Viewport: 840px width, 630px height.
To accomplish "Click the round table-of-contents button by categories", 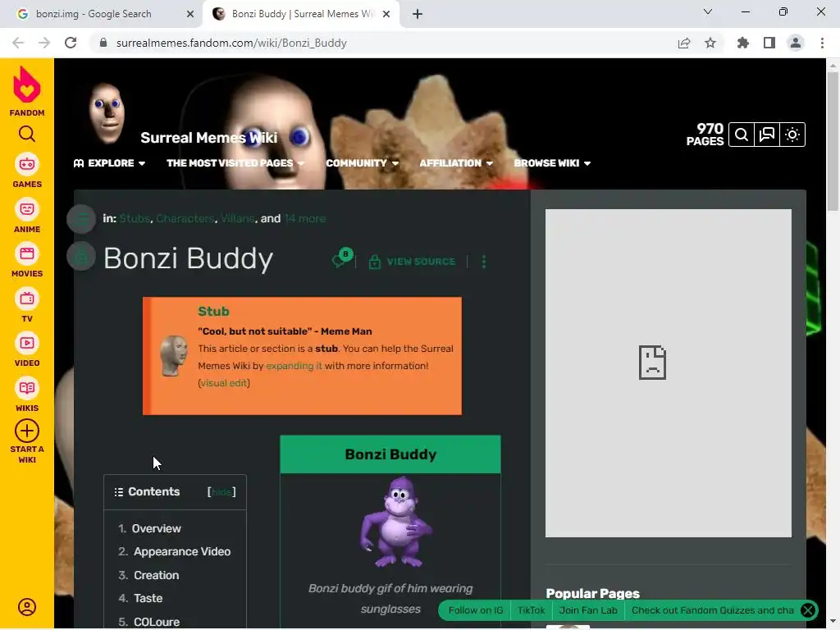I will point(81,218).
